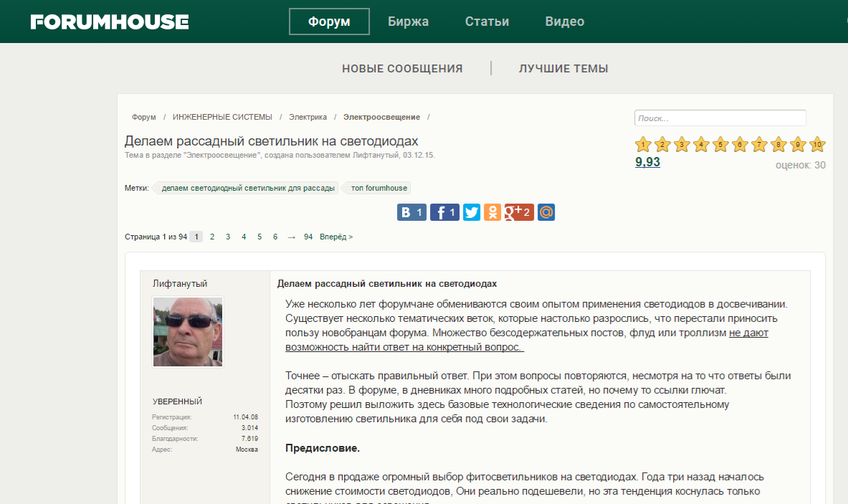The width and height of the screenshot is (848, 504).
Task: Rate thread with star number 5
Action: [720, 145]
